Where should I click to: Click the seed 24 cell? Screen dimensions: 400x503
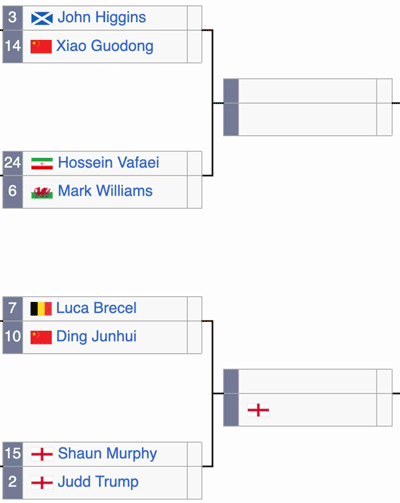(x=13, y=163)
